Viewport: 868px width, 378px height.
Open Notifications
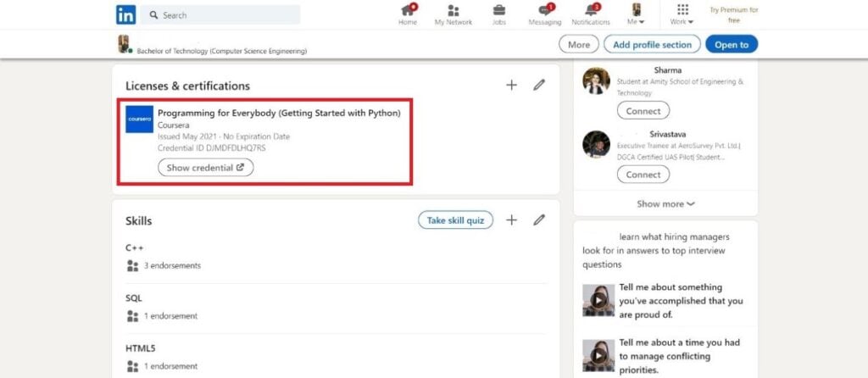pos(591,15)
